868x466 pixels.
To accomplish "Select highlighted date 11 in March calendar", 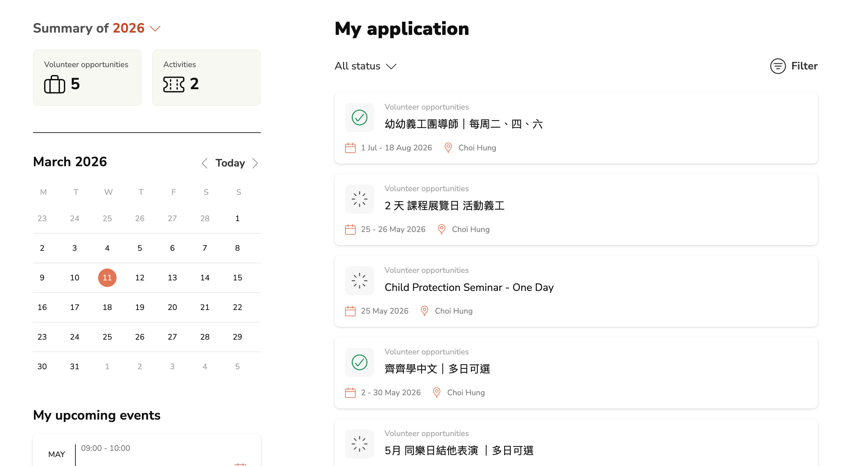I will [x=107, y=278].
